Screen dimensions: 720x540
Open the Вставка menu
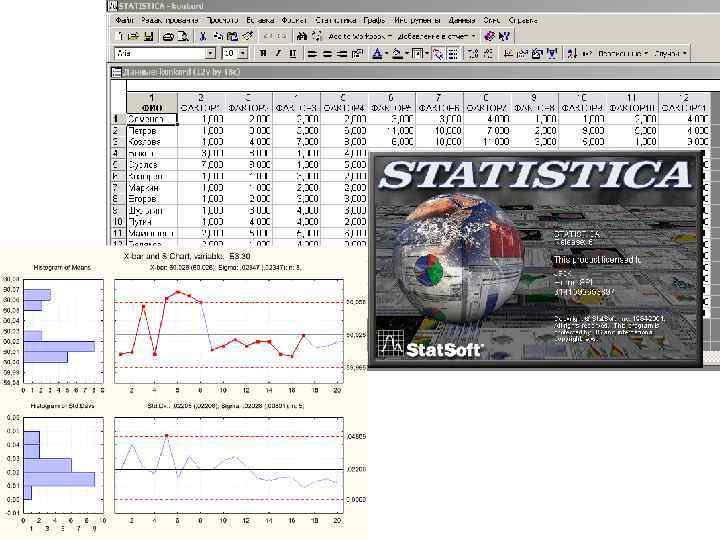(261, 20)
